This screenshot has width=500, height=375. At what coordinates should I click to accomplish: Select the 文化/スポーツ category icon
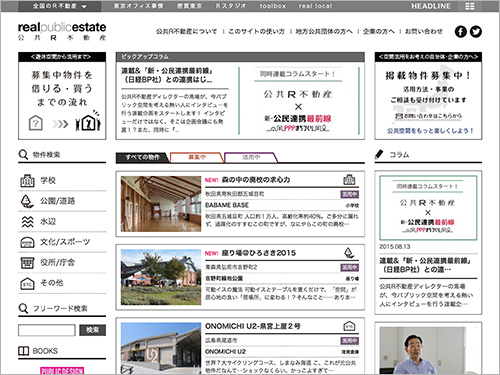pos(27,242)
